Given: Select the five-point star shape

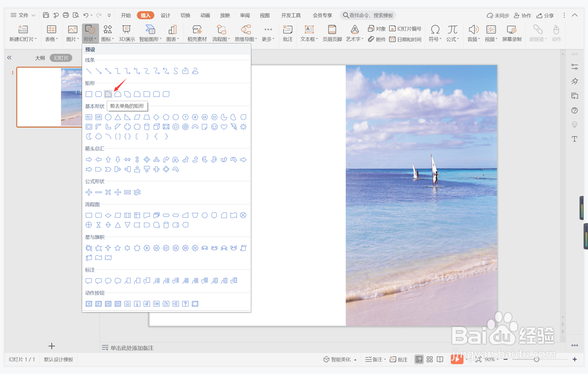Looking at the screenshot, I should pos(118,248).
